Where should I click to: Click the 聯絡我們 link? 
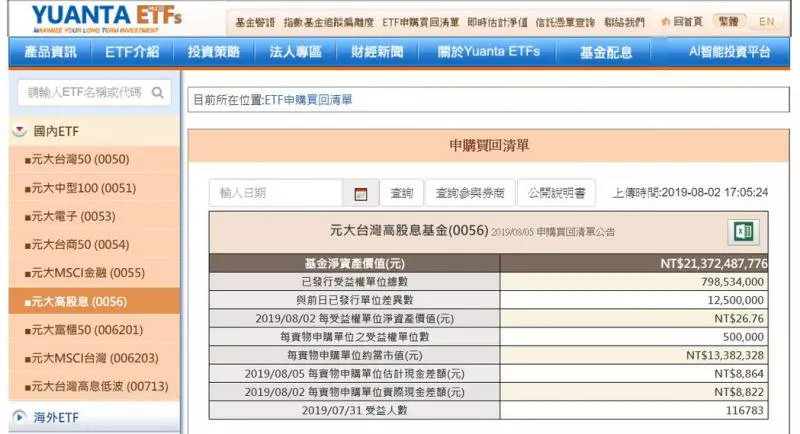click(x=624, y=22)
